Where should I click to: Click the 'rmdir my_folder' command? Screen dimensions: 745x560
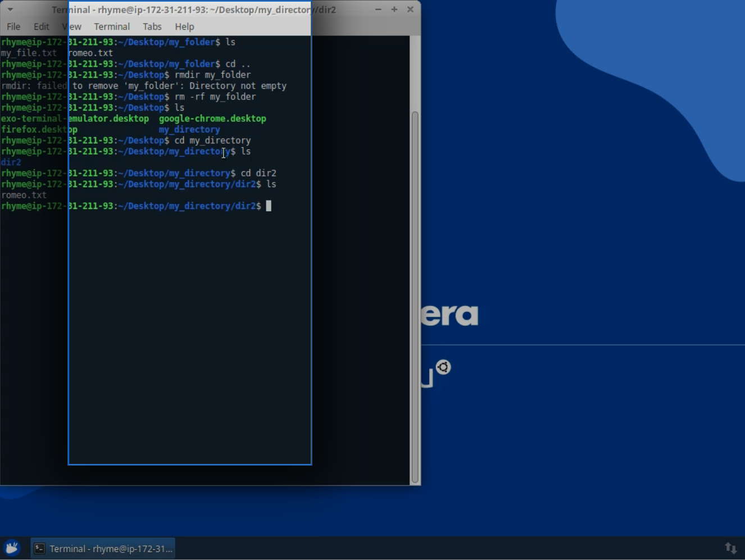tap(212, 75)
